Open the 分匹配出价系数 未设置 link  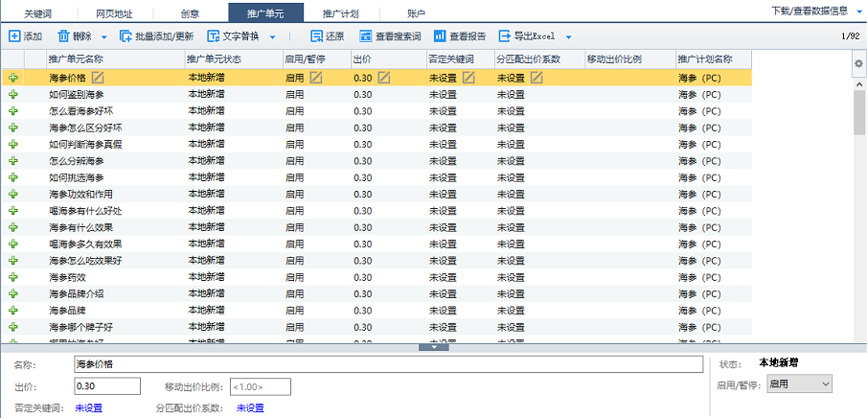pos(250,407)
